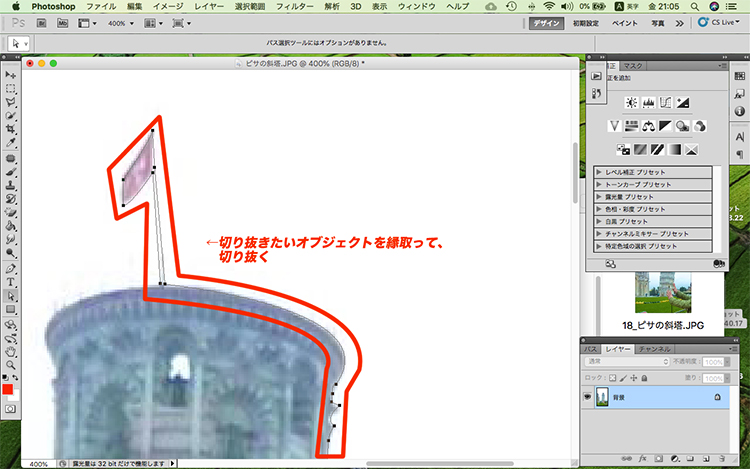The image size is (750, 469).
Task: Select the Dodge tool
Action: (11, 252)
